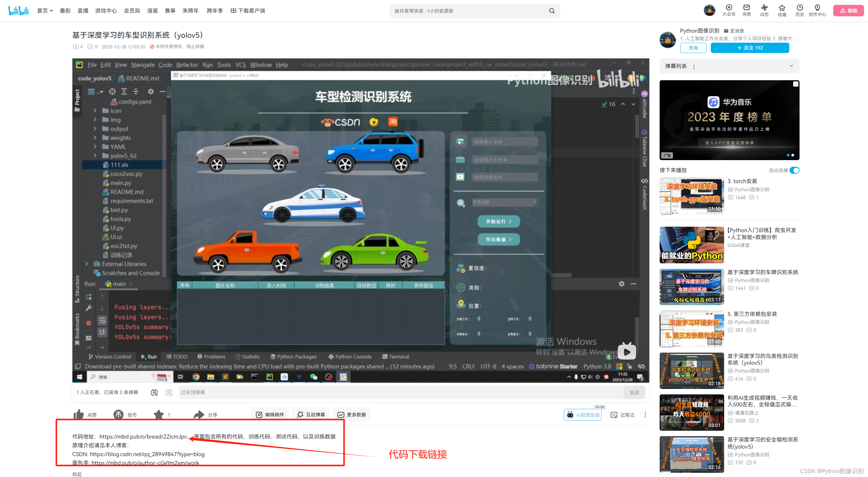Click the danmaku text input field
This screenshot has width=868, height=477.
pyautogui.click(x=401, y=392)
